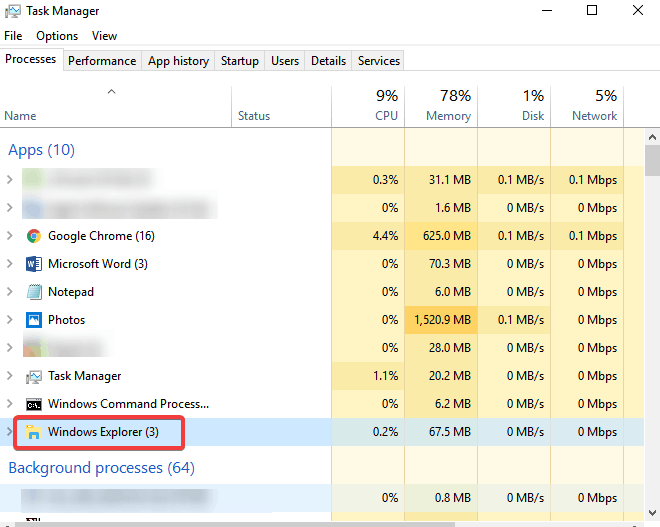Expand the blurred app row showing 28.0 MB

[x=10, y=348]
